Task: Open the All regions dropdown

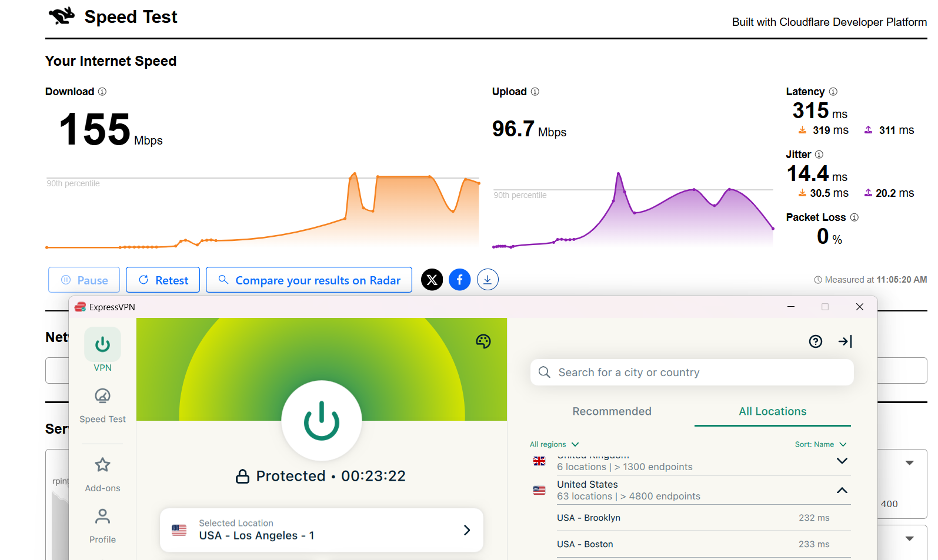Action: click(x=554, y=444)
